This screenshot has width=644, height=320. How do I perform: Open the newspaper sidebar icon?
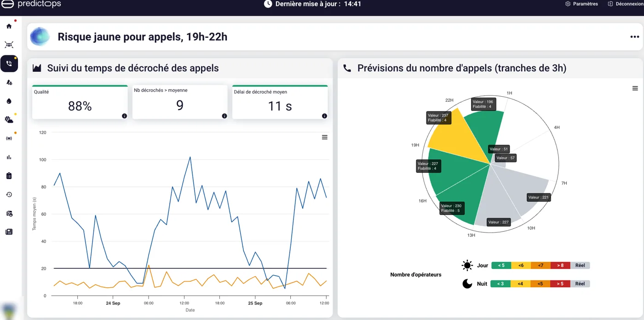pos(9,232)
